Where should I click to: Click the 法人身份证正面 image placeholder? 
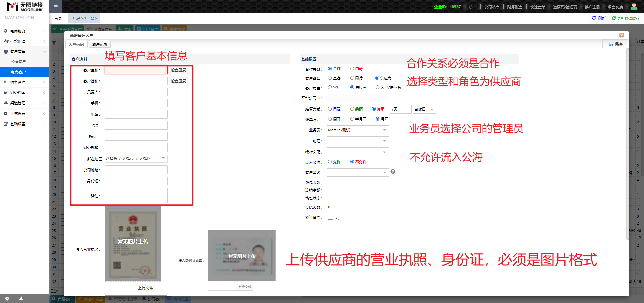pos(242,256)
